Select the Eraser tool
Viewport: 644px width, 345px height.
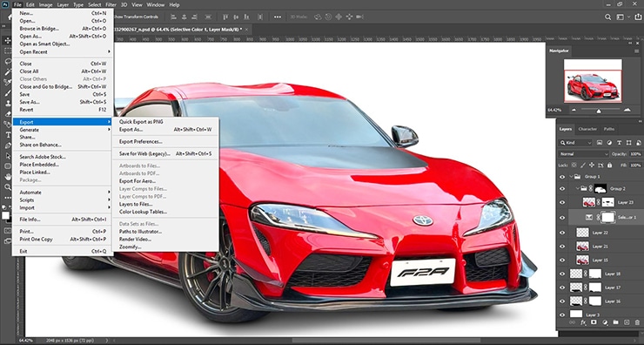pos(7,114)
